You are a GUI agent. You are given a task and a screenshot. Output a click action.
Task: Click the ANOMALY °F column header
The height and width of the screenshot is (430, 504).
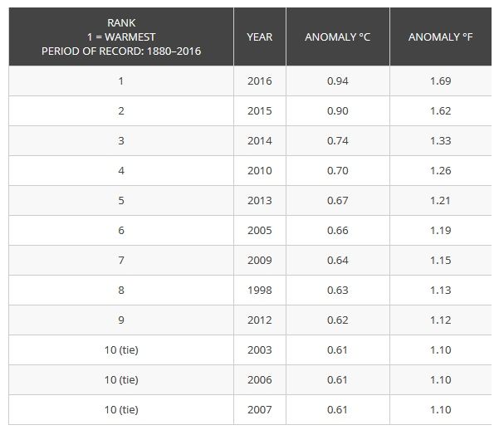point(441,37)
